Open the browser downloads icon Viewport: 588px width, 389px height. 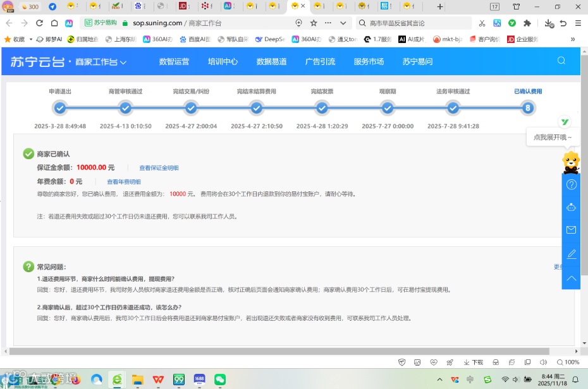(549, 23)
